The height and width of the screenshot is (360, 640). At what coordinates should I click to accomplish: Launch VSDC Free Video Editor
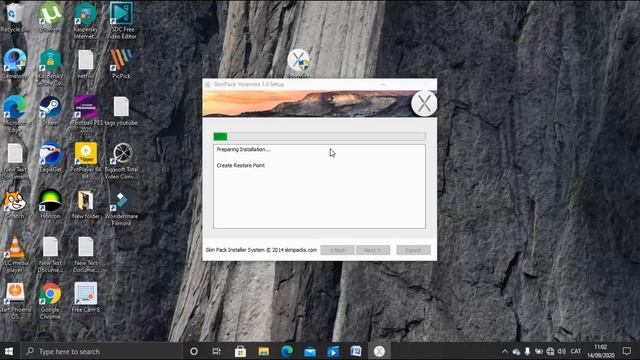pos(121,20)
